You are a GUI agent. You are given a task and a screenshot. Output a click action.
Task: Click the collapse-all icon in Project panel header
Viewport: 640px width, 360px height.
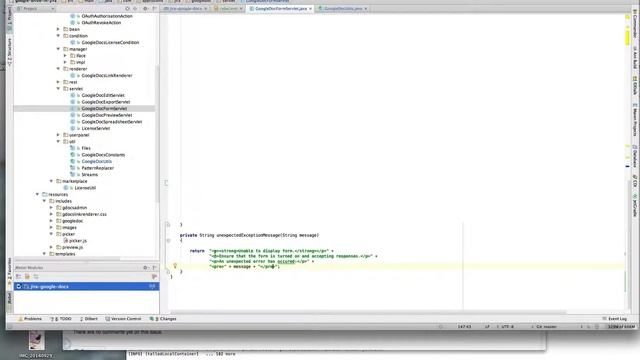tap(135, 9)
